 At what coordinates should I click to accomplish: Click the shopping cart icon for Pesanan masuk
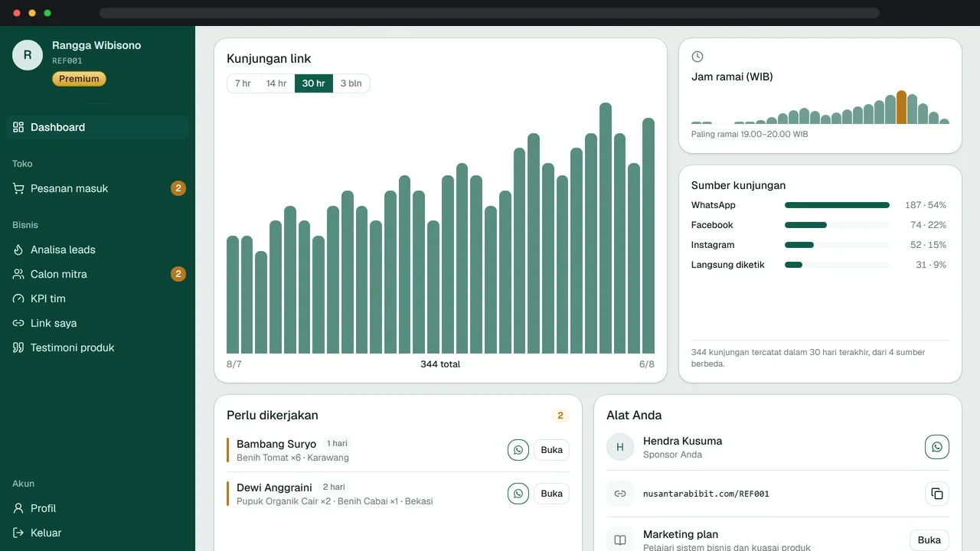(x=18, y=188)
